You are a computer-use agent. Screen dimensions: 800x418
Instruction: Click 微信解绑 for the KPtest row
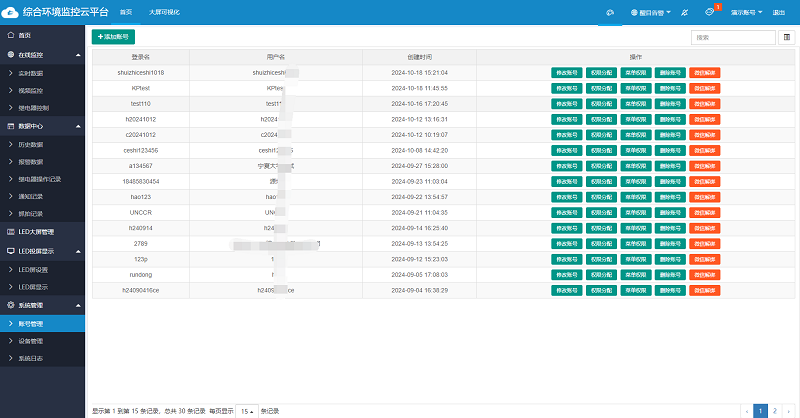pyautogui.click(x=704, y=88)
